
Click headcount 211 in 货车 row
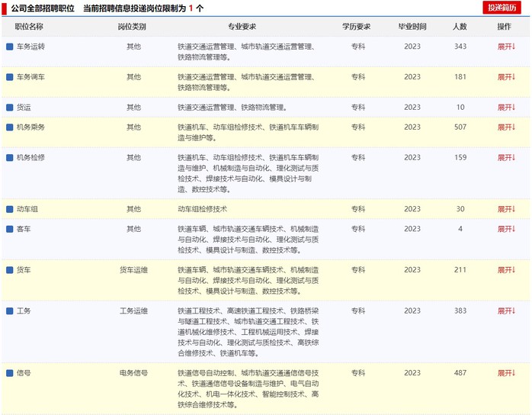(x=460, y=270)
